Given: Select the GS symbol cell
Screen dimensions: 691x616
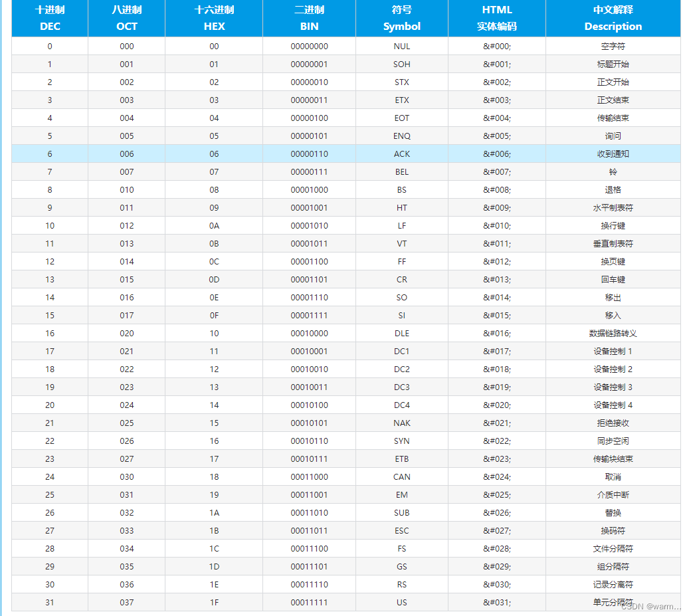Looking at the screenshot, I should 402,567.
